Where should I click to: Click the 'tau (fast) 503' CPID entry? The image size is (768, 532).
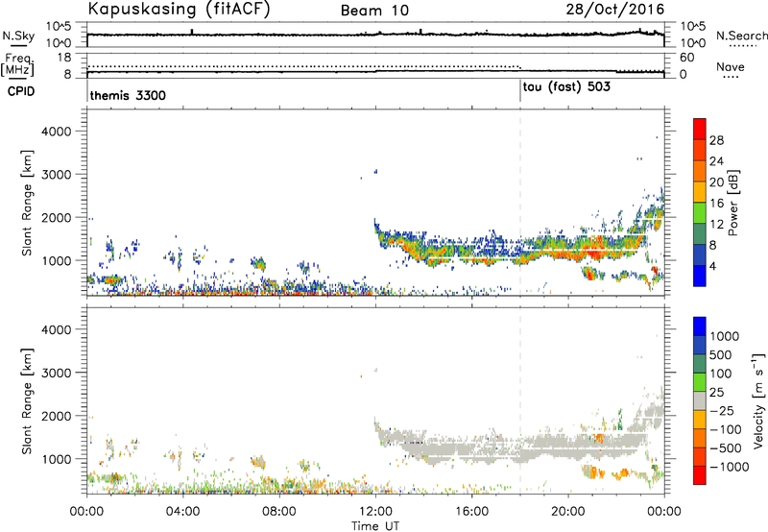click(566, 87)
